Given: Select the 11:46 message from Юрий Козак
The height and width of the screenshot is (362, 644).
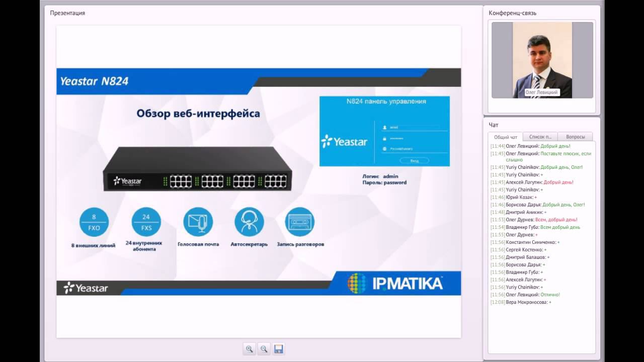Looking at the screenshot, I should tap(514, 197).
